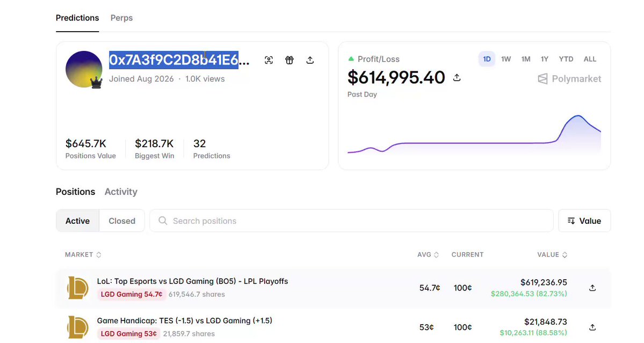
Task: Share the Top Esports vs LGD Gaming position
Action: (x=592, y=288)
